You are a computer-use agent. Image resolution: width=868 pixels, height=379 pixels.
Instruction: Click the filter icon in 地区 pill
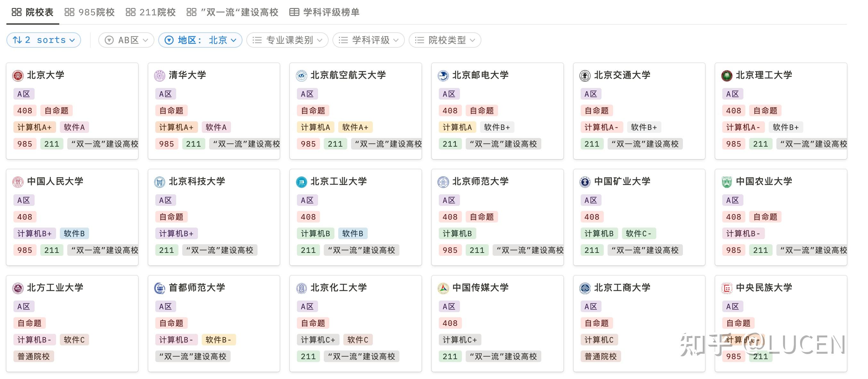pyautogui.click(x=169, y=40)
